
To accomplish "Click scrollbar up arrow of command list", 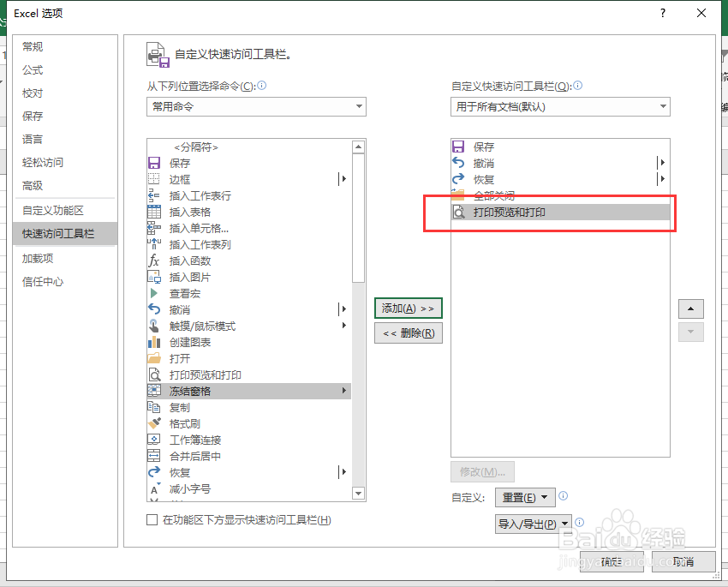I will [x=358, y=147].
